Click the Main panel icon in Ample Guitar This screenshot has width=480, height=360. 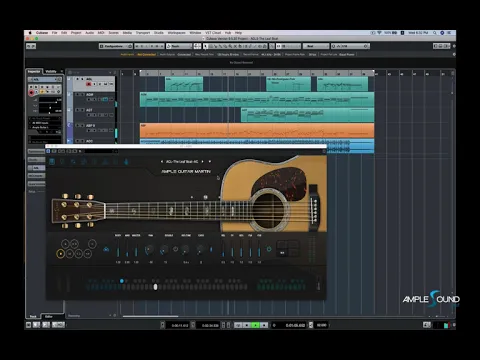coord(52,162)
